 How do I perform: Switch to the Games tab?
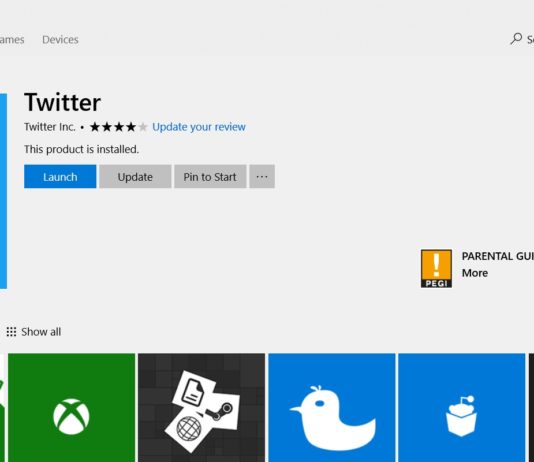12,39
